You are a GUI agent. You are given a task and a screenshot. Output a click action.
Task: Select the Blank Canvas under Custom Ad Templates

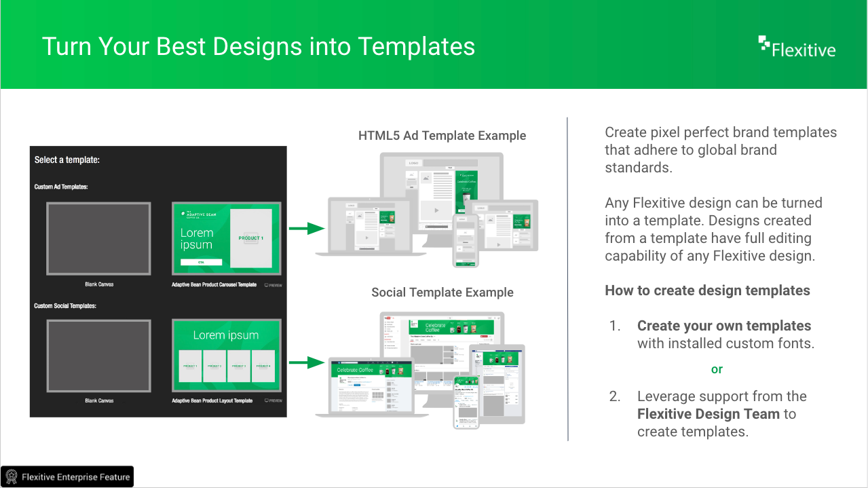tap(98, 238)
